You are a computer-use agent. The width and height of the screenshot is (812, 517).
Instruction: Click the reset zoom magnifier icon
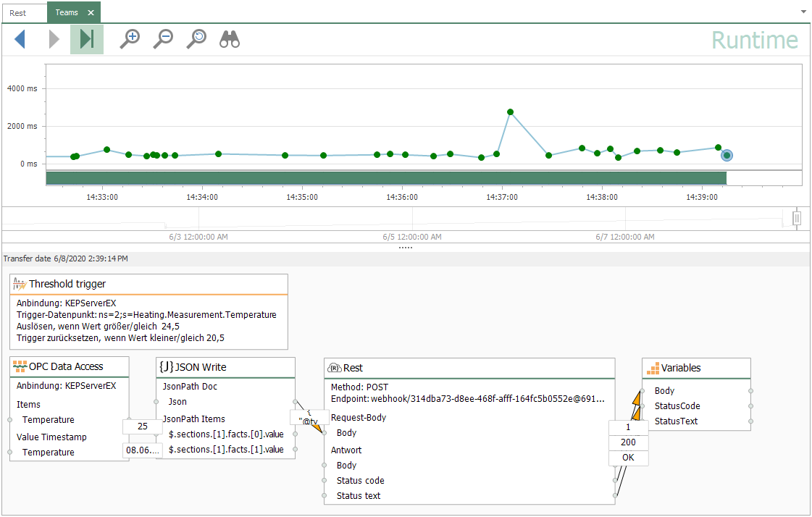pos(196,39)
